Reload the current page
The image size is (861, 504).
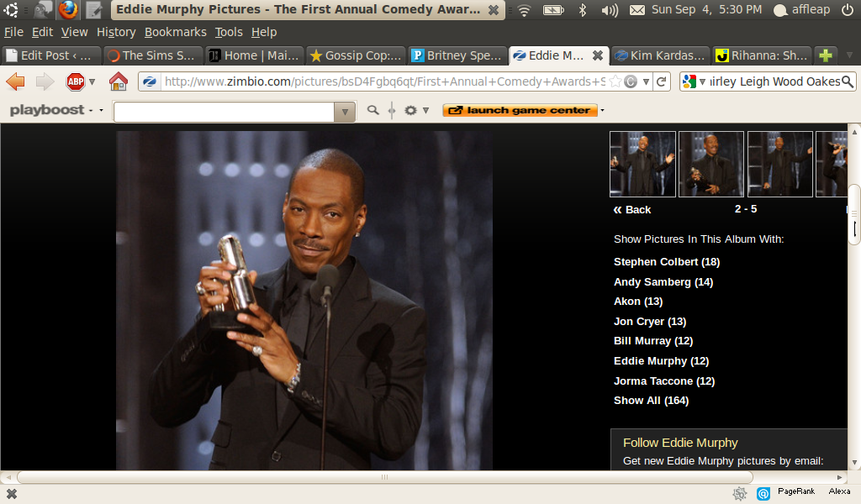point(662,81)
